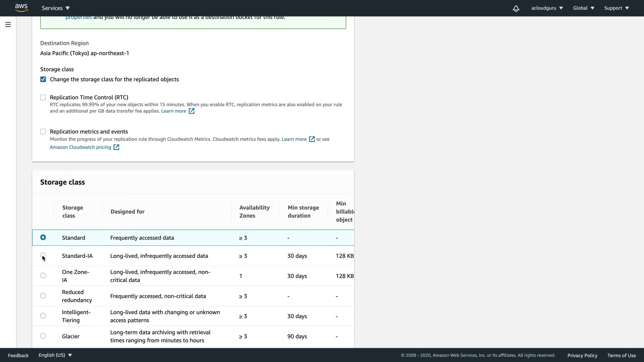Select Intelligent-Tiering storage class radio
The width and height of the screenshot is (644, 362).
tap(43, 316)
